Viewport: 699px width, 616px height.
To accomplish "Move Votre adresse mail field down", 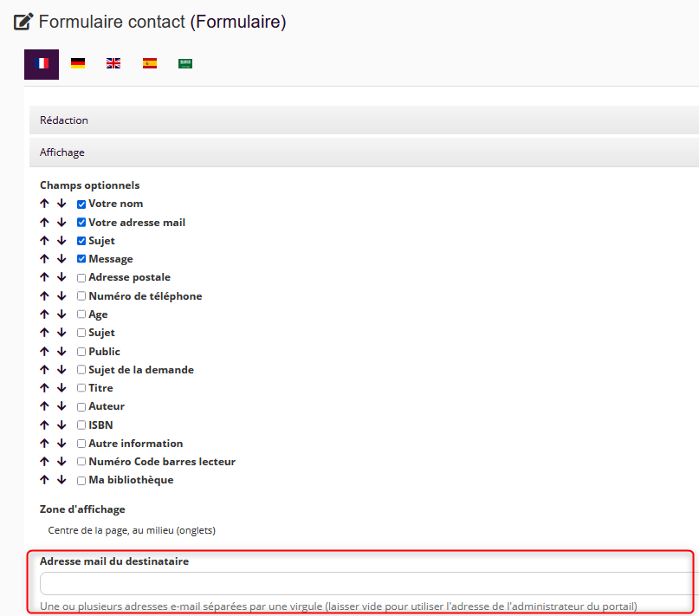I will coord(61,223).
